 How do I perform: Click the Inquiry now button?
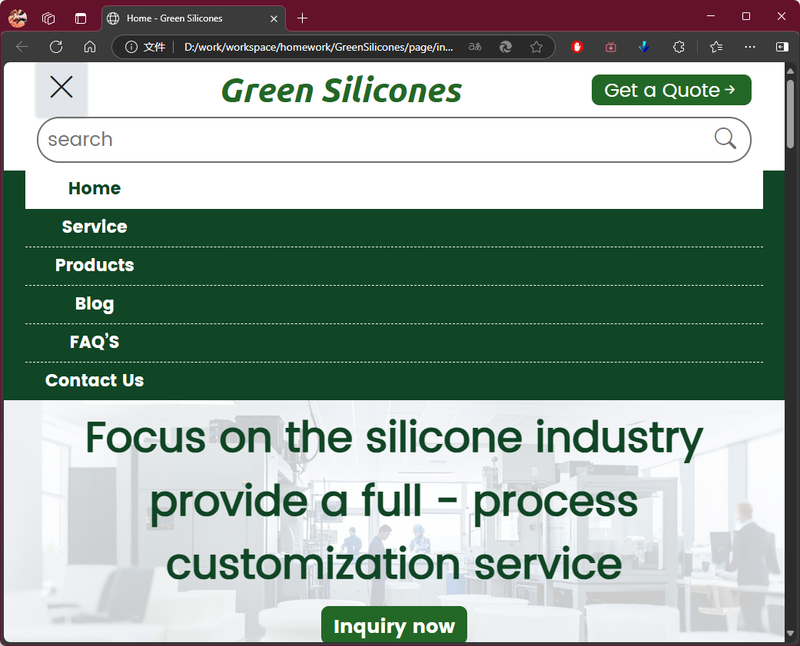coord(394,626)
